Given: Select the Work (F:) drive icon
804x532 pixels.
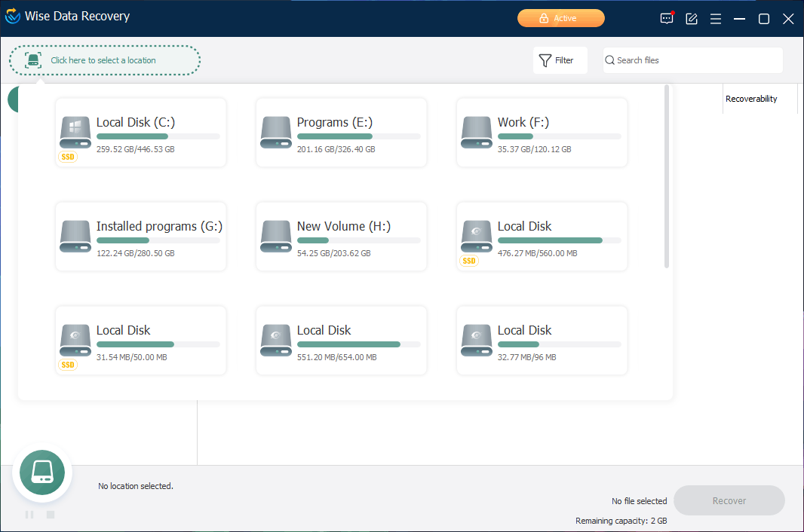Looking at the screenshot, I should (x=477, y=133).
